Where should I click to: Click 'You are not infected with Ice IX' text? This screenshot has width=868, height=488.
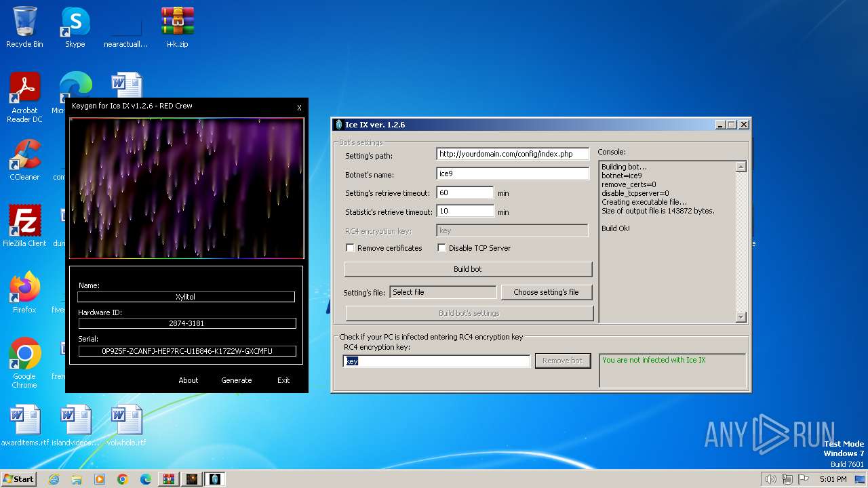pos(654,360)
